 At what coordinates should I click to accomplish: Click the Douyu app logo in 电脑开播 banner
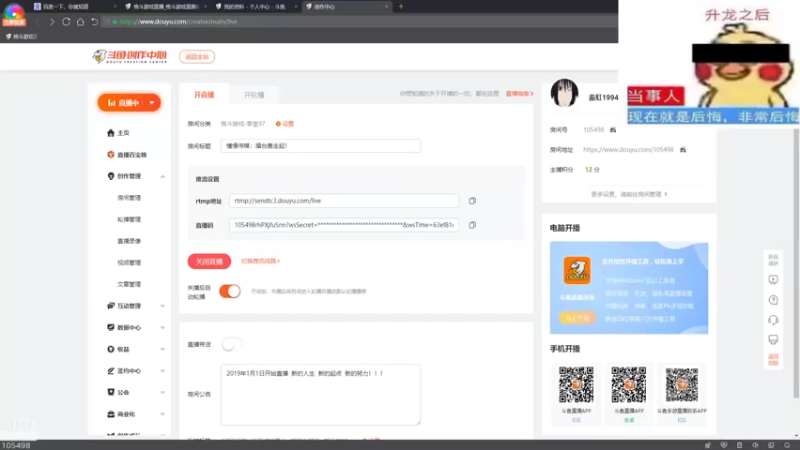(x=577, y=270)
